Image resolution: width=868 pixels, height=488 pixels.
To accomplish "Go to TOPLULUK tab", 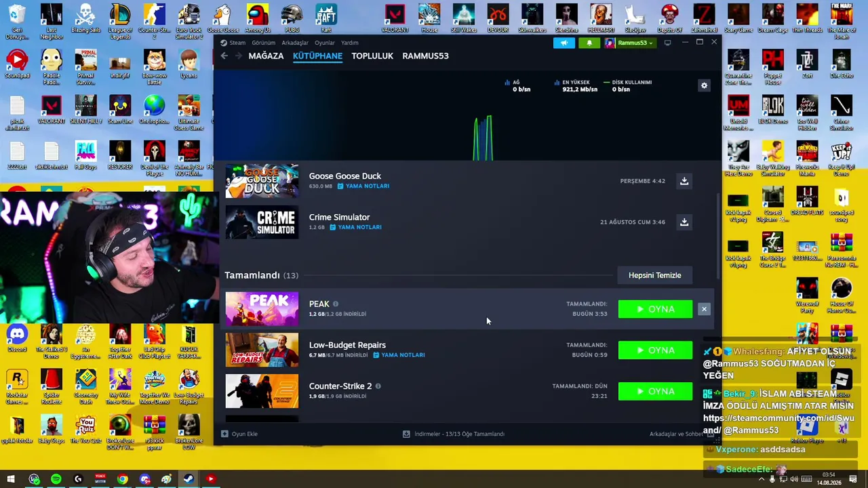I will (x=372, y=56).
